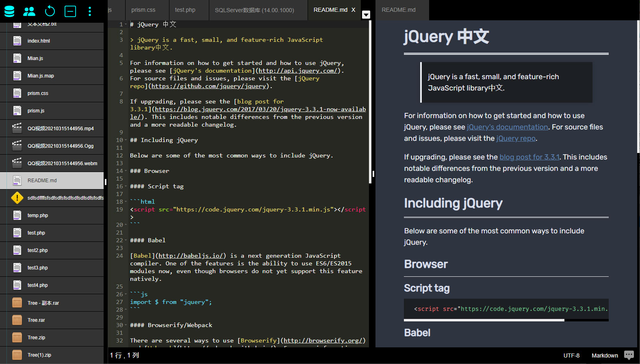Click the 'Browser' heading in the preview

[426, 264]
